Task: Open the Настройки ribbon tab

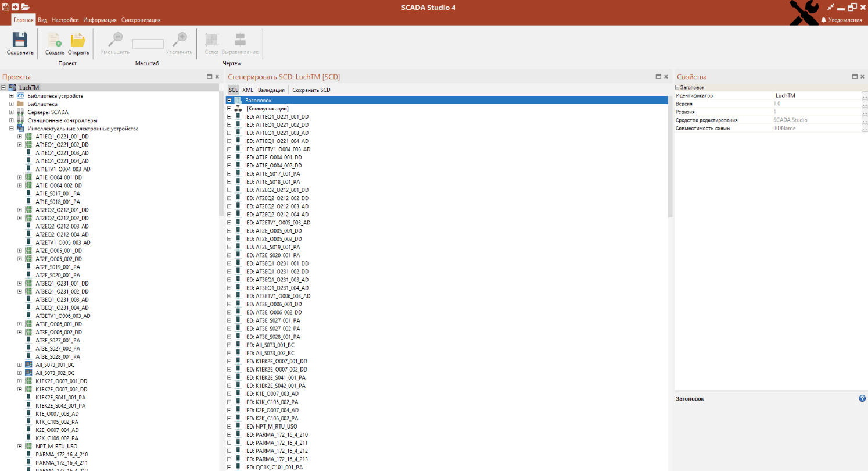Action: pos(64,20)
